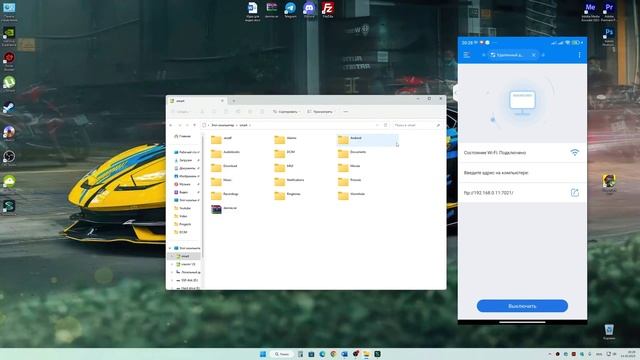Image resolution: width=640 pixels, height=360 pixels.
Task: Add a new tab in File Explorer
Action: [x=234, y=100]
